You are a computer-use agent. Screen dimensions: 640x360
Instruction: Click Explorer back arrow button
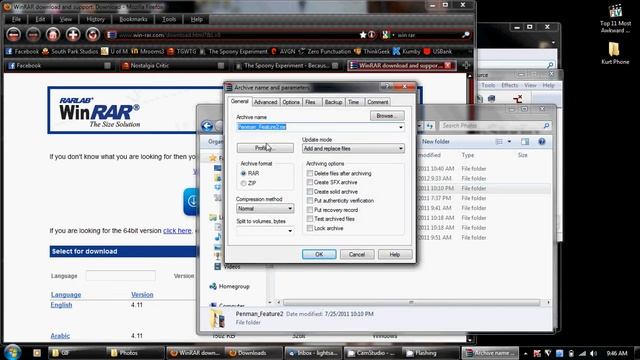click(x=207, y=126)
